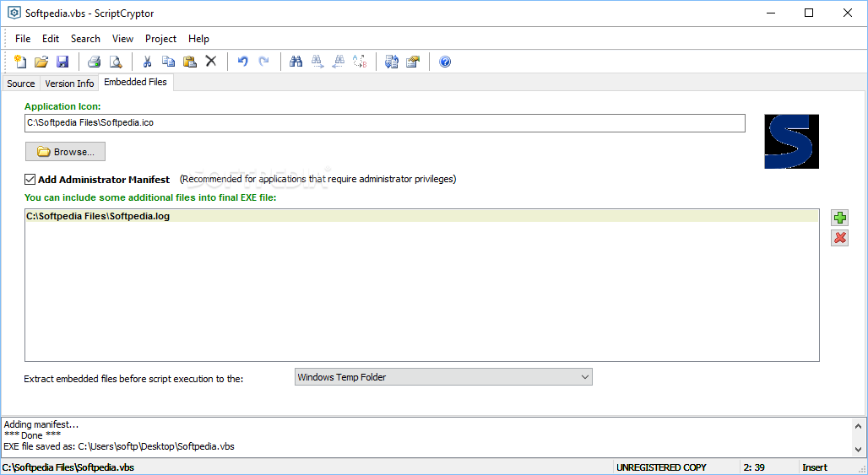Click the UNREGISTERED COPY status text
This screenshot has height=475, width=868.
pyautogui.click(x=661, y=467)
